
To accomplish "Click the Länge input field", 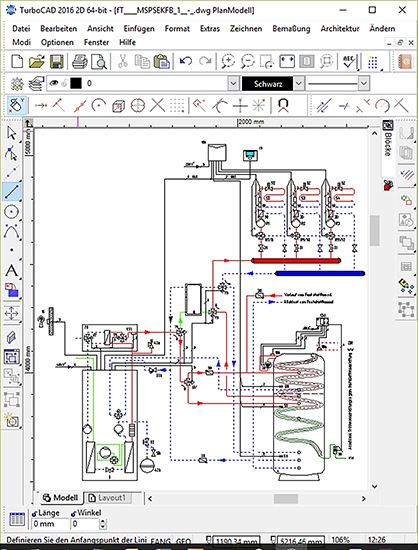I will click(x=49, y=524).
